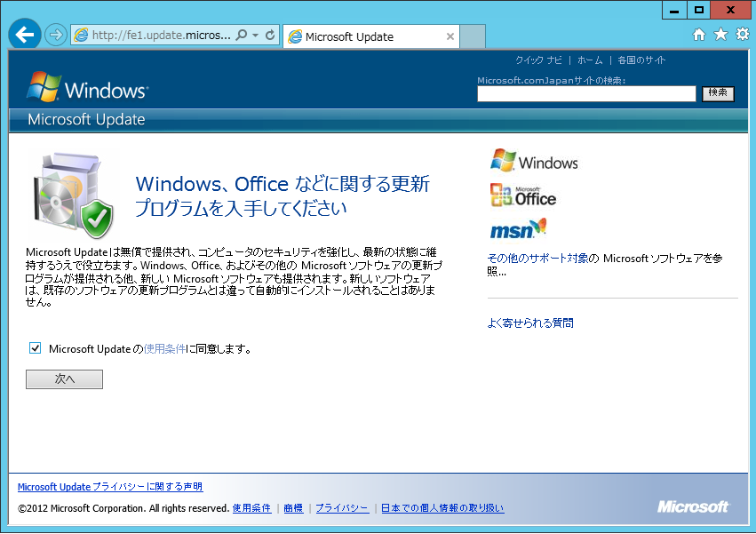Open よく寄せられる質問 FAQ link
The image size is (756, 534).
point(530,323)
